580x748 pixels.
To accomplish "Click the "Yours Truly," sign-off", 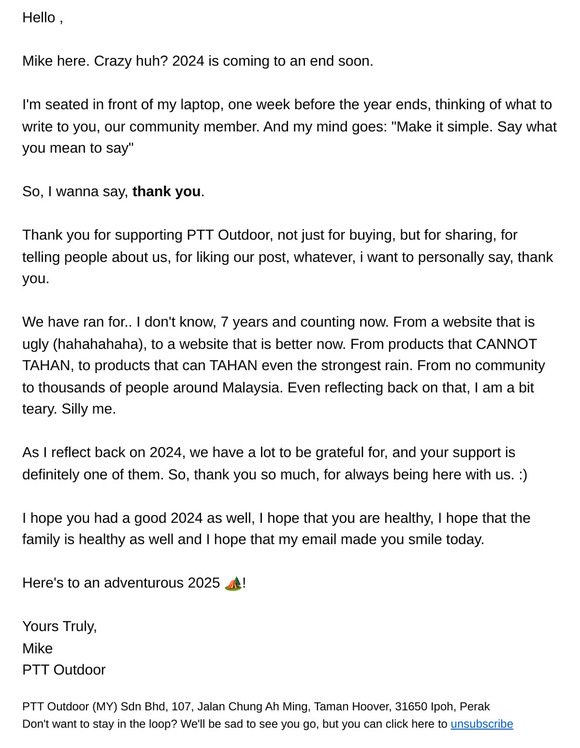I will [x=60, y=626].
